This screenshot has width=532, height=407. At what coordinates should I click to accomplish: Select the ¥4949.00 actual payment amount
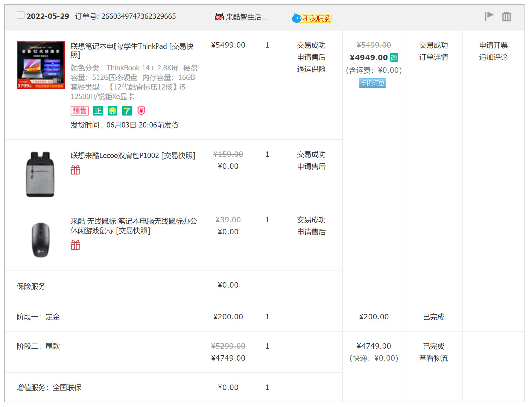[x=369, y=57]
